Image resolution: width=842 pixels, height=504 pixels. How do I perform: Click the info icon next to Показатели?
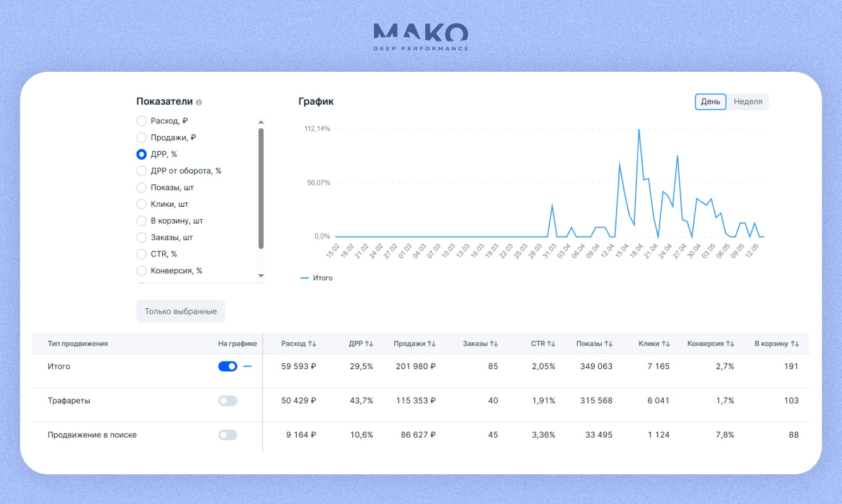tap(199, 102)
